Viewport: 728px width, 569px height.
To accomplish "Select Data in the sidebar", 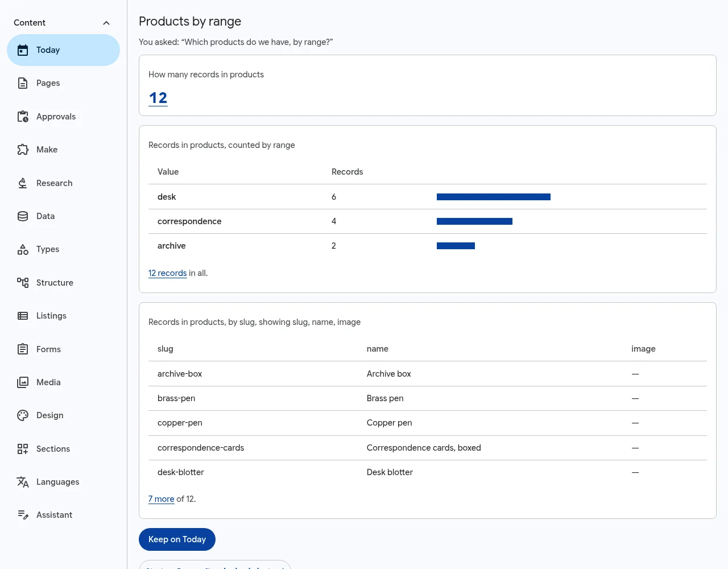I will click(x=63, y=216).
